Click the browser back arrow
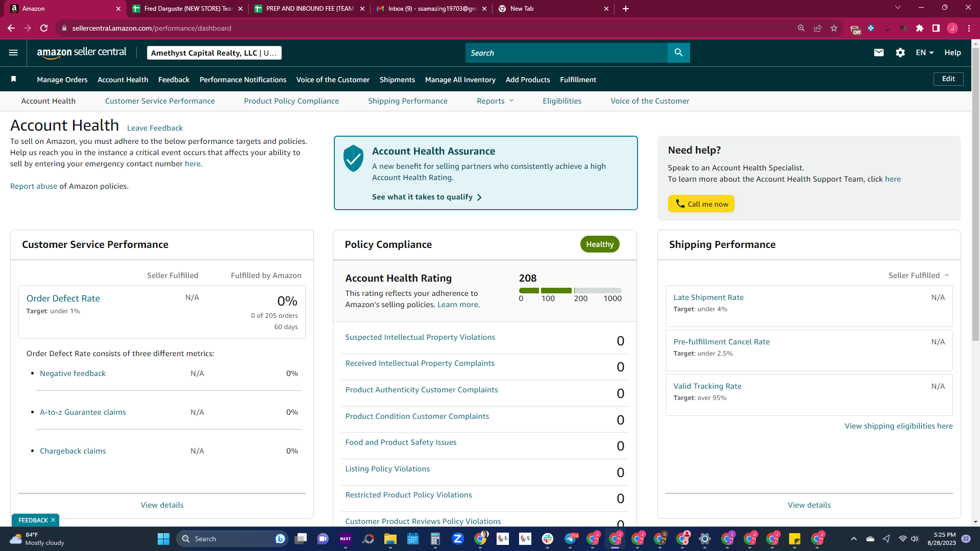Image resolution: width=980 pixels, height=551 pixels. click(x=11, y=28)
